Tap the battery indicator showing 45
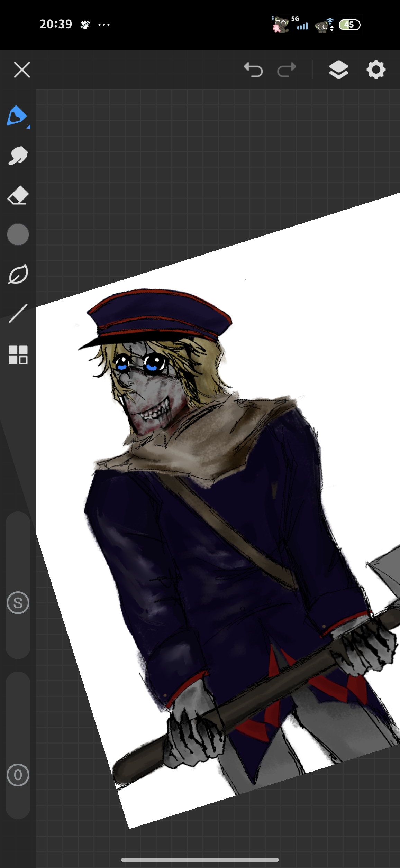The width and height of the screenshot is (400, 868). (349, 25)
